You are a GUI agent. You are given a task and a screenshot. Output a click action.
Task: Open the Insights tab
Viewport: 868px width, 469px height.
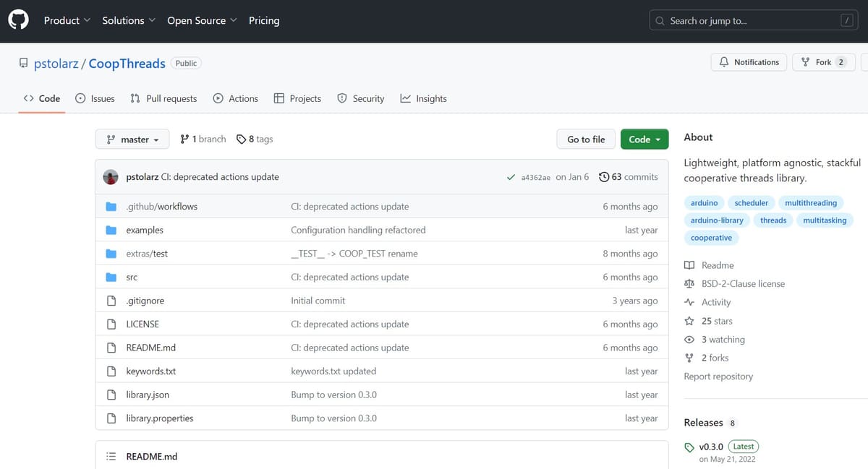tap(424, 98)
